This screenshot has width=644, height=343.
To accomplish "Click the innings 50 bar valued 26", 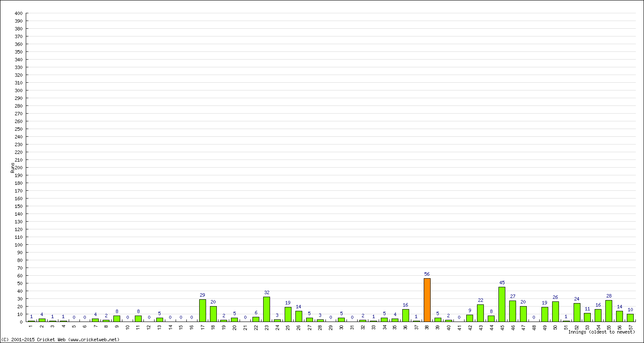I will (x=555, y=311).
